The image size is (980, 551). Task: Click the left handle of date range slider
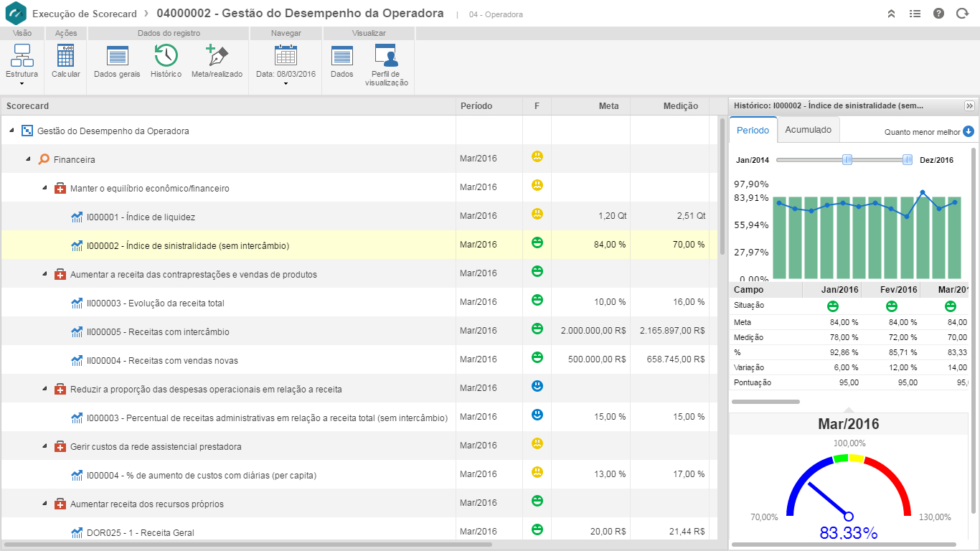[847, 160]
